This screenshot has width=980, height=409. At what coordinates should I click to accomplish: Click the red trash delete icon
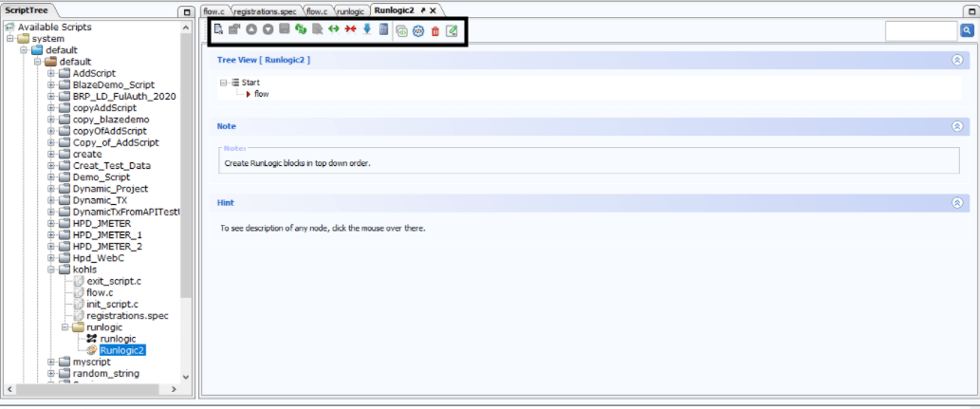(435, 31)
